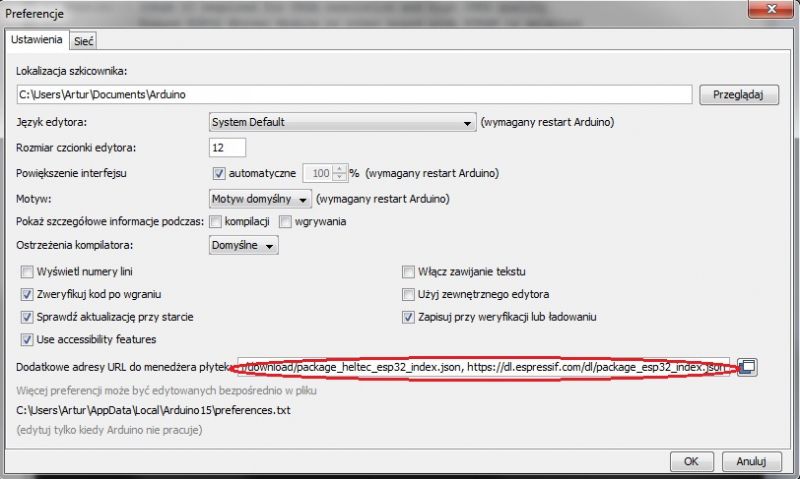Check Wyświetl numery lini
The image size is (800, 479).
coord(27,271)
